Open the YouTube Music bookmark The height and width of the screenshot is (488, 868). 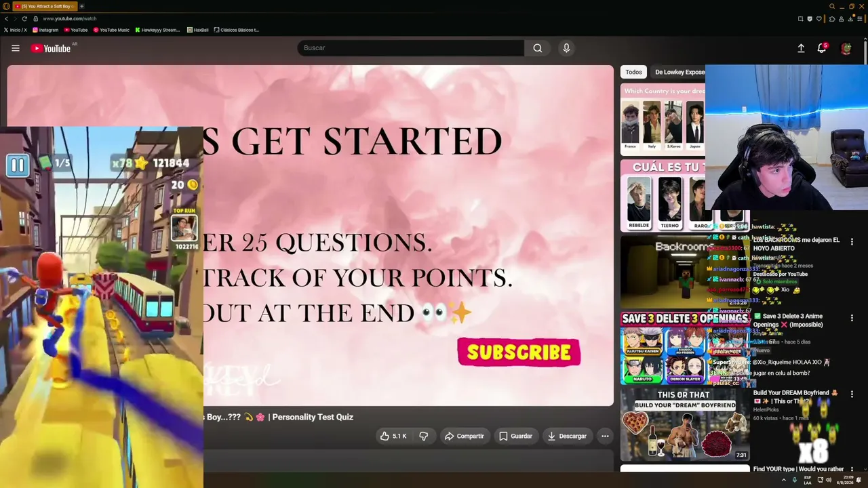(111, 30)
